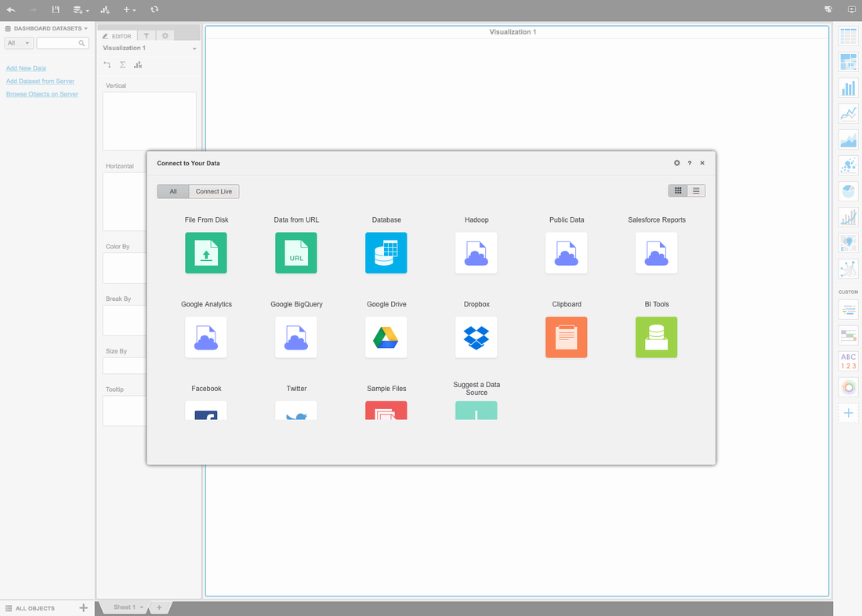
Task: Switch to grid view in data dialog
Action: click(x=678, y=191)
